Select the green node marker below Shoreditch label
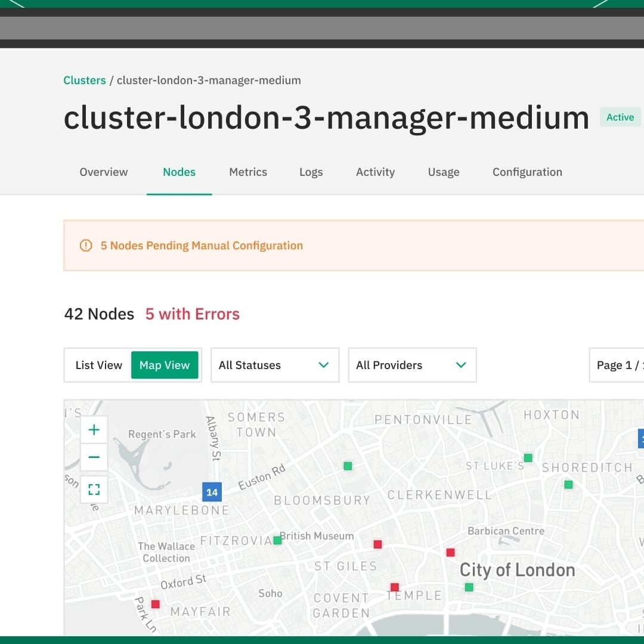The width and height of the screenshot is (644, 644). tap(568, 485)
